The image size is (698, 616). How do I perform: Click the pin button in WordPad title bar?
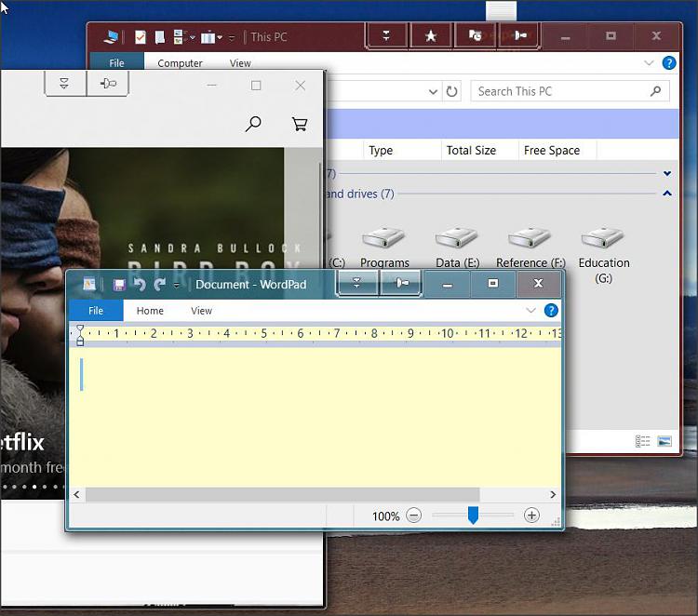pos(400,283)
